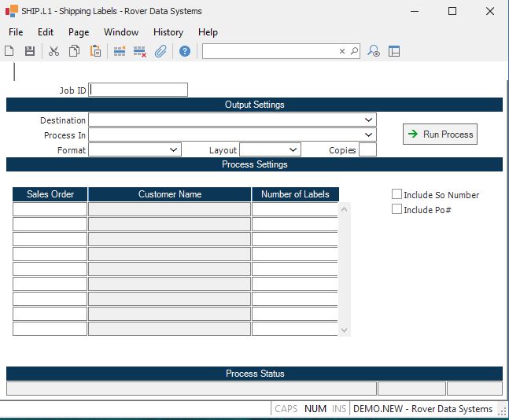Clear the toolbar search box with X
Viewport: 509px width, 420px height.
(x=342, y=51)
